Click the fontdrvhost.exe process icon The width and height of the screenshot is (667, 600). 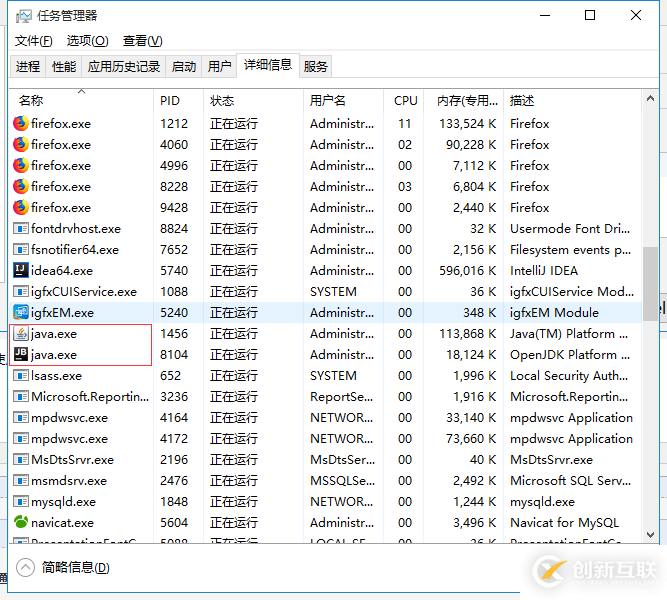pos(20,229)
